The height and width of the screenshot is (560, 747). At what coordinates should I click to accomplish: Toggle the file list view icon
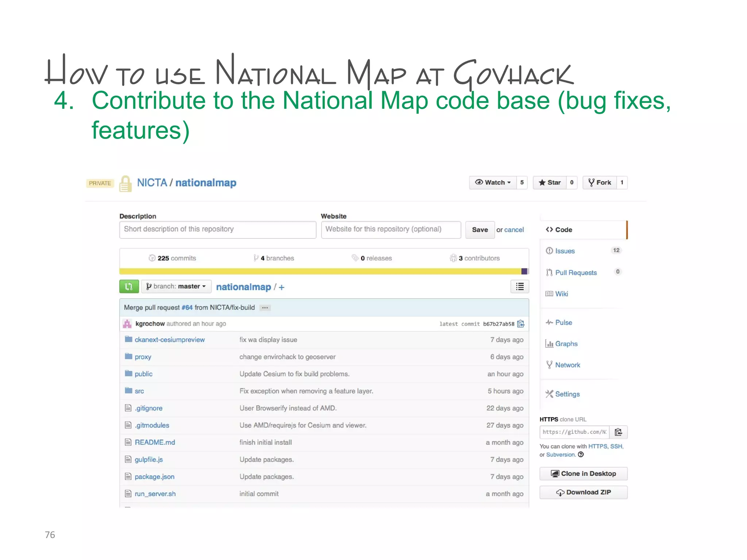coord(520,287)
